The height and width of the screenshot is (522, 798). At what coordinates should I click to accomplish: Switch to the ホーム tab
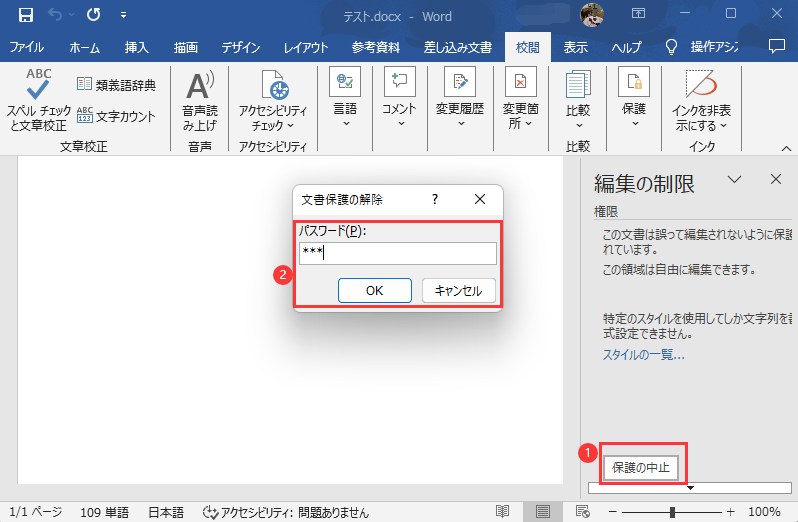tap(84, 47)
